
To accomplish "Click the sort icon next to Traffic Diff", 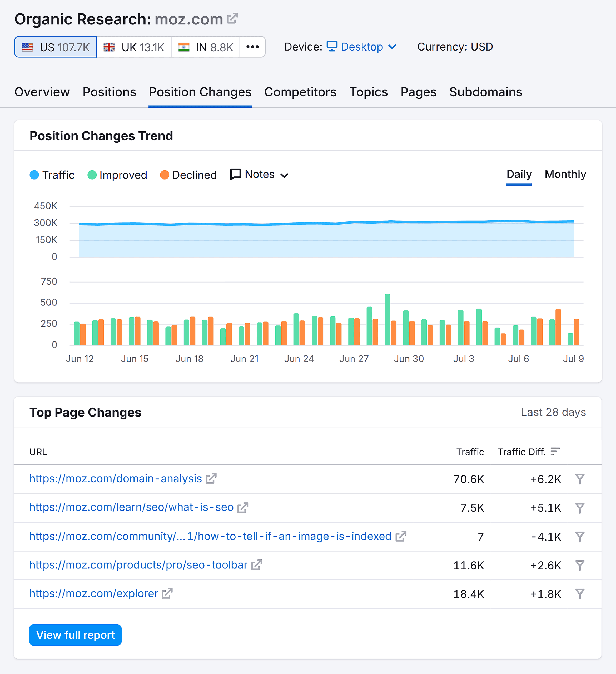I will [x=555, y=451].
